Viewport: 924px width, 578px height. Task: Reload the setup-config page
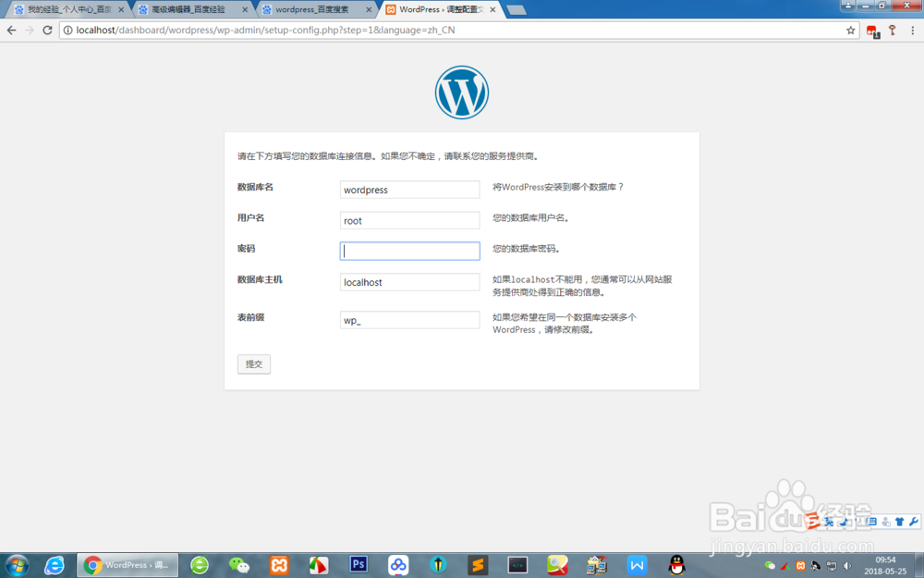(46, 30)
